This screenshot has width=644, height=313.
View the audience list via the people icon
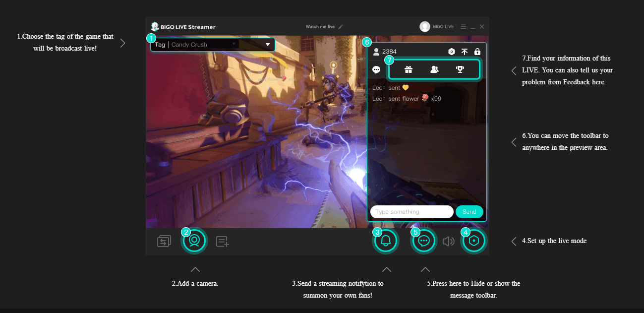(x=434, y=69)
